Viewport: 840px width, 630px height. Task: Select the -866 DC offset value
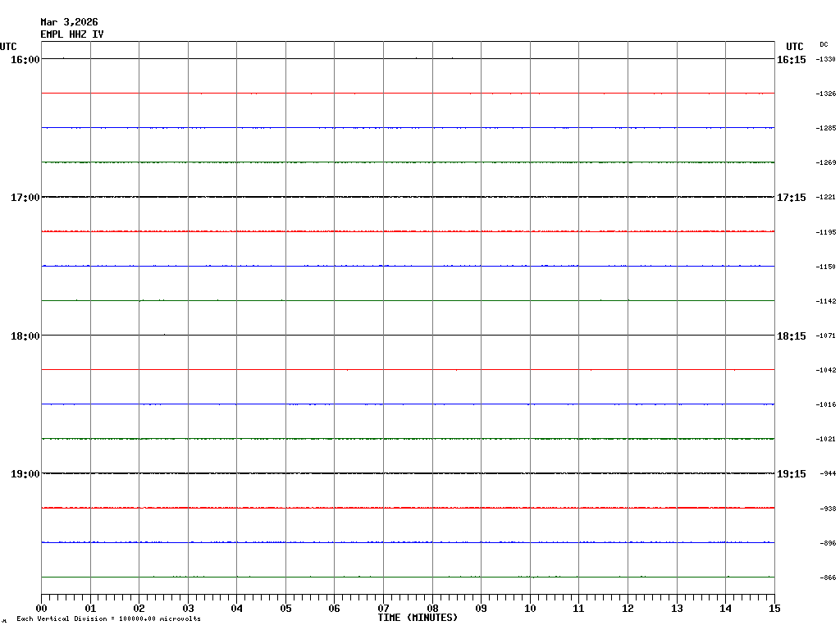pos(827,578)
